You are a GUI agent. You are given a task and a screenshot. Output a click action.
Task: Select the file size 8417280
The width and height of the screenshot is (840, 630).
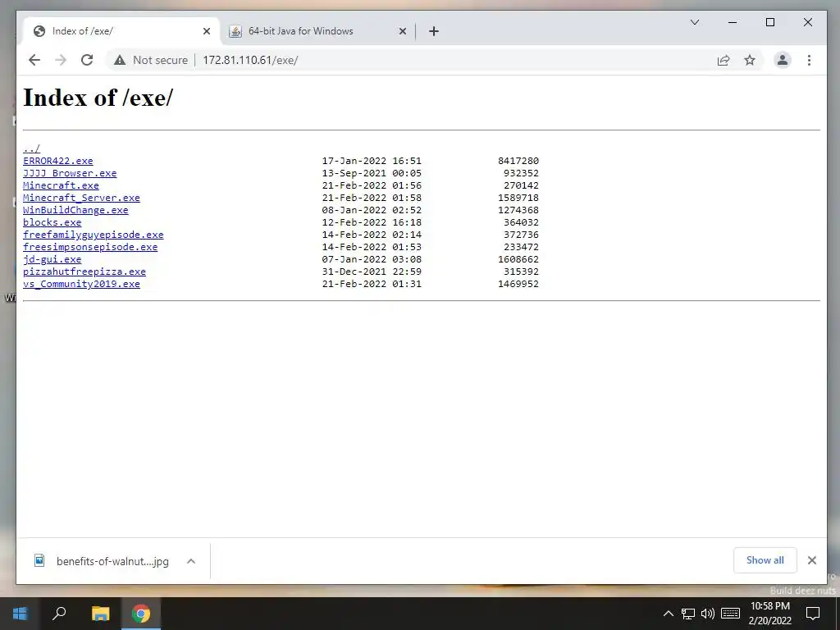[518, 161]
